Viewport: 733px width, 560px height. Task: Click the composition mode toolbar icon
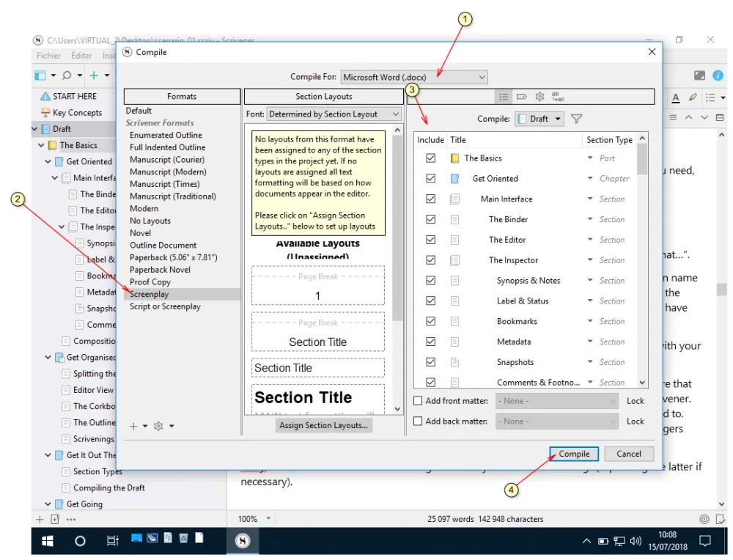pyautogui.click(x=699, y=75)
